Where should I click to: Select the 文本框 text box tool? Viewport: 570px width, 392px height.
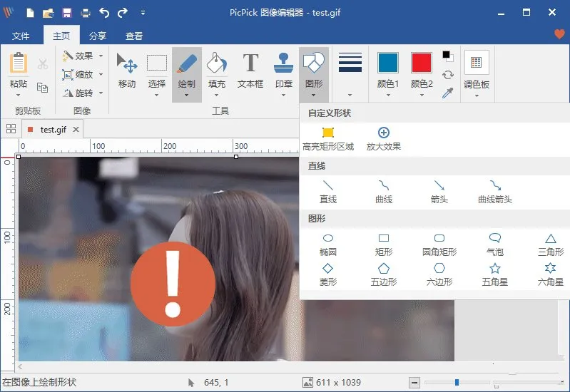(250, 71)
